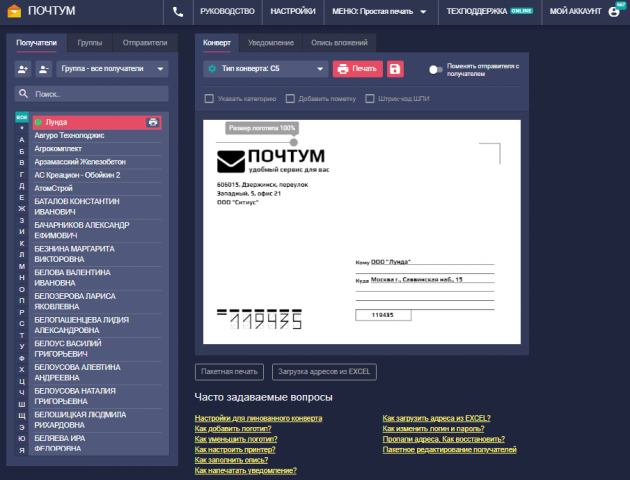
Task: Open ТЕХПОДДЕРЖКА online menu item
Action: (490, 12)
